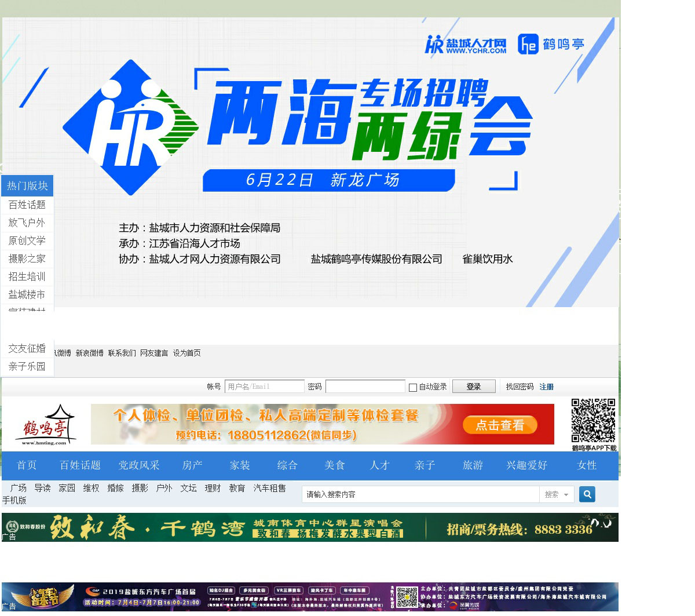Open the 搜索 type dropdown

point(557,494)
